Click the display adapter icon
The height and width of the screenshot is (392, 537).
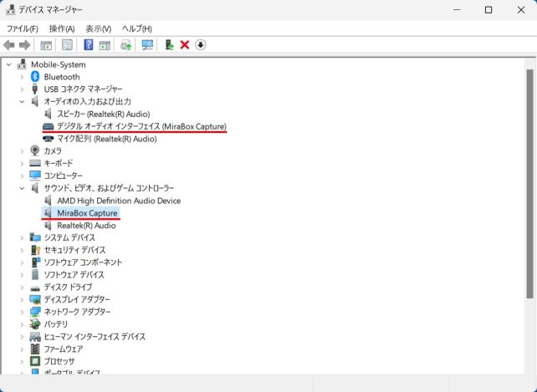35,299
